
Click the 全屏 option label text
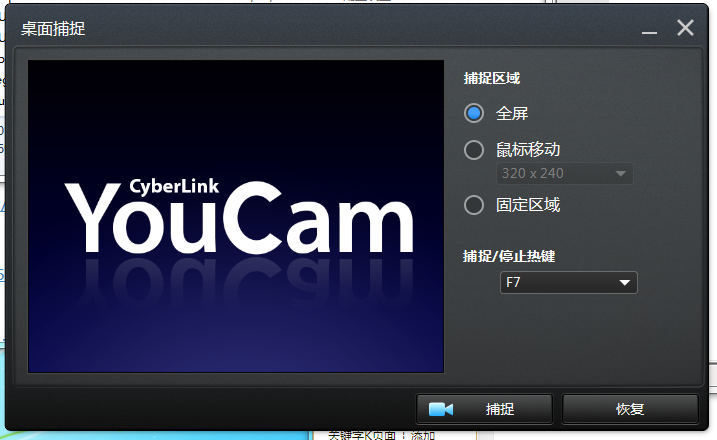click(512, 112)
